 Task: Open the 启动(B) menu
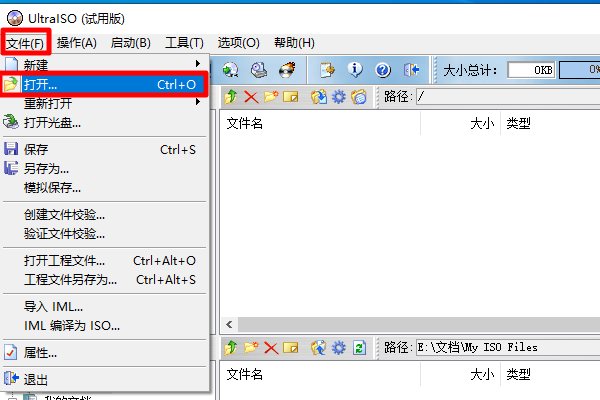(130, 42)
